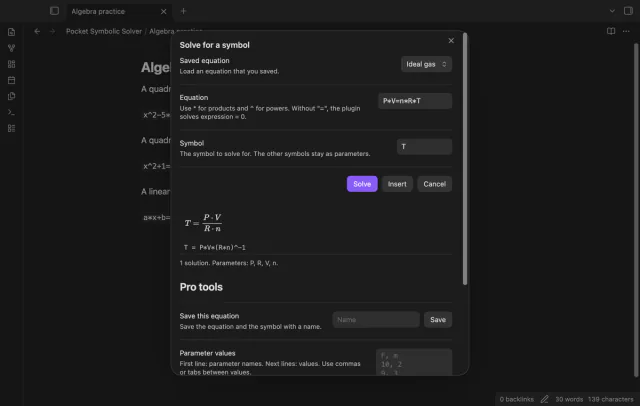Click the Solve button
Screen dimensions: 640x406
(x=362, y=184)
